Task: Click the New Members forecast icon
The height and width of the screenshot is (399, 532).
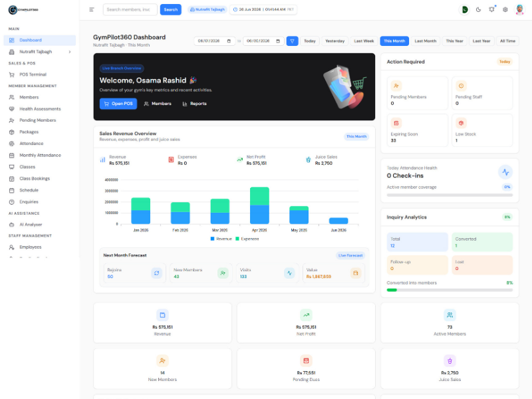Action: point(223,273)
